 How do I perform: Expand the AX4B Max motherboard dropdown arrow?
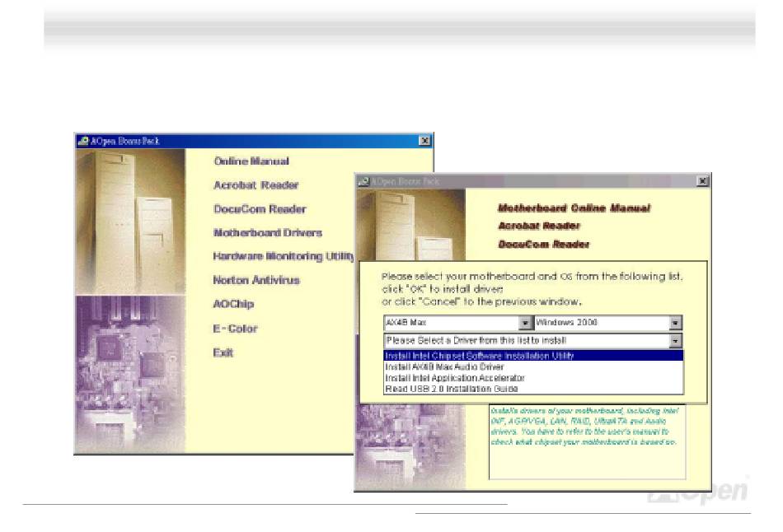525,323
